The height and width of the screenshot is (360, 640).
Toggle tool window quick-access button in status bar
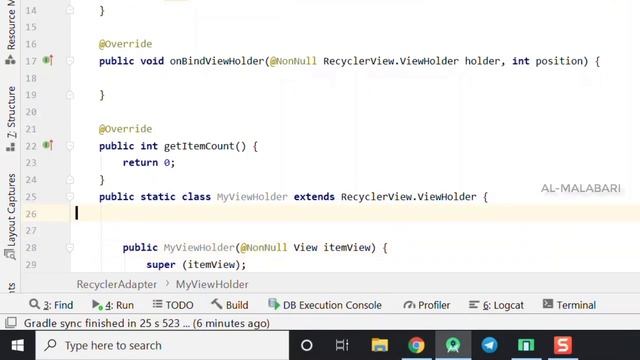[11, 322]
